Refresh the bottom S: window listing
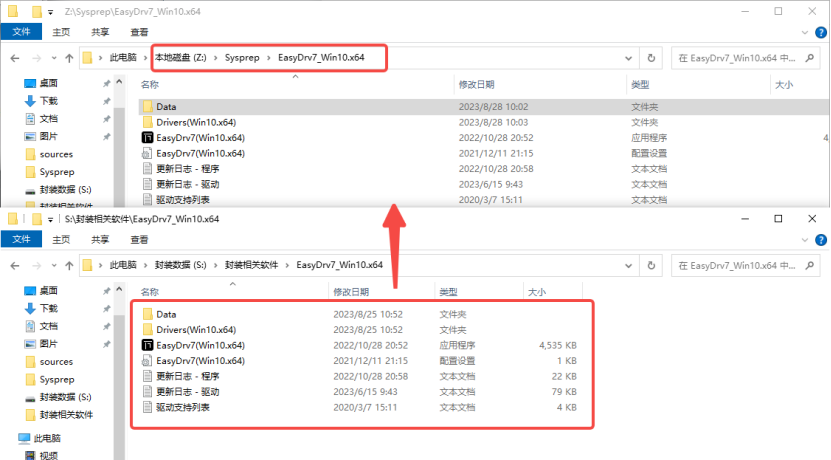The height and width of the screenshot is (460, 831). tap(651, 265)
